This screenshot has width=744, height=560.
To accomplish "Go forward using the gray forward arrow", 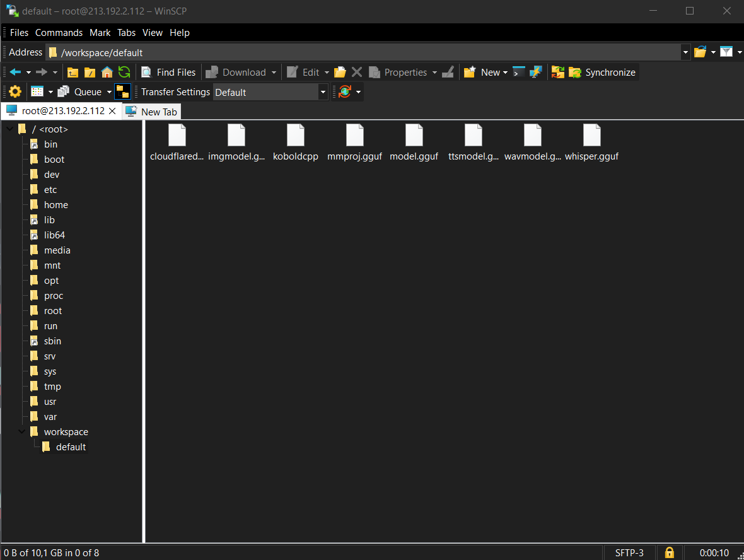I will coord(42,72).
